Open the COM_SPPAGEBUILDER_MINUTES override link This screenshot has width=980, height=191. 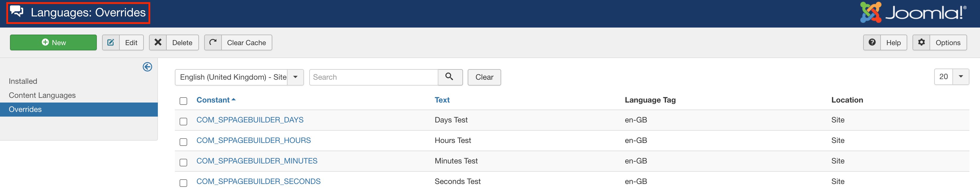[x=257, y=161]
